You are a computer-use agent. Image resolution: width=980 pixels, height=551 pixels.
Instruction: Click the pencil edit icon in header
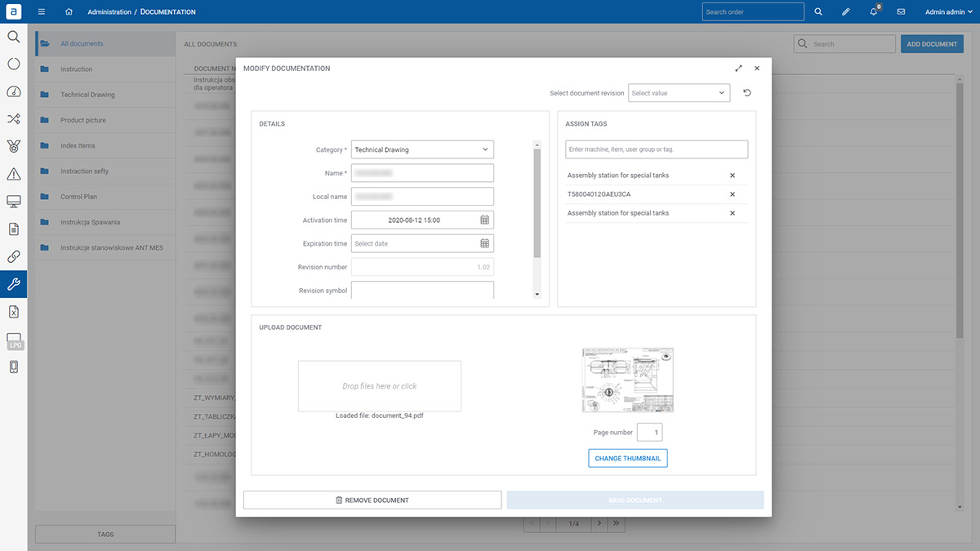[846, 11]
